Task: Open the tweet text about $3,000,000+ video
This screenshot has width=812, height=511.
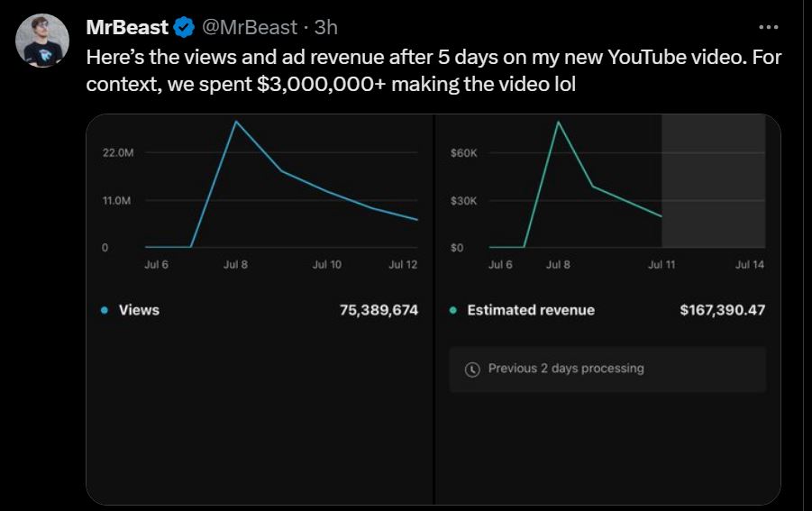Action: tap(433, 70)
